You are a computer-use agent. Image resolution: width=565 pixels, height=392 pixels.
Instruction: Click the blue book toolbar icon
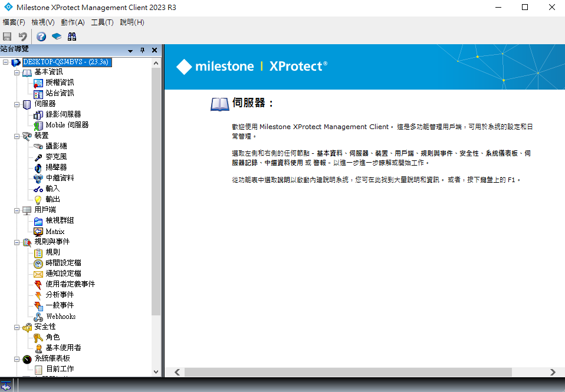(57, 37)
